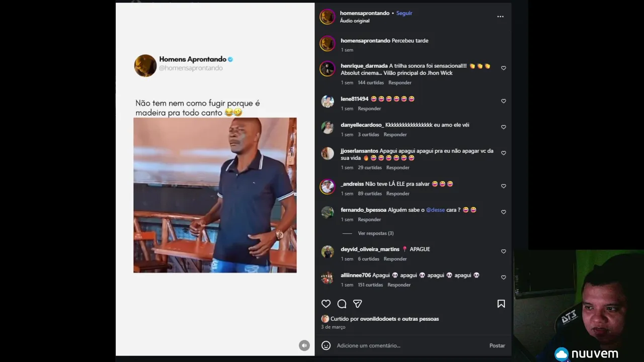
Task: Open the comment bubble icon
Action: pyautogui.click(x=342, y=304)
